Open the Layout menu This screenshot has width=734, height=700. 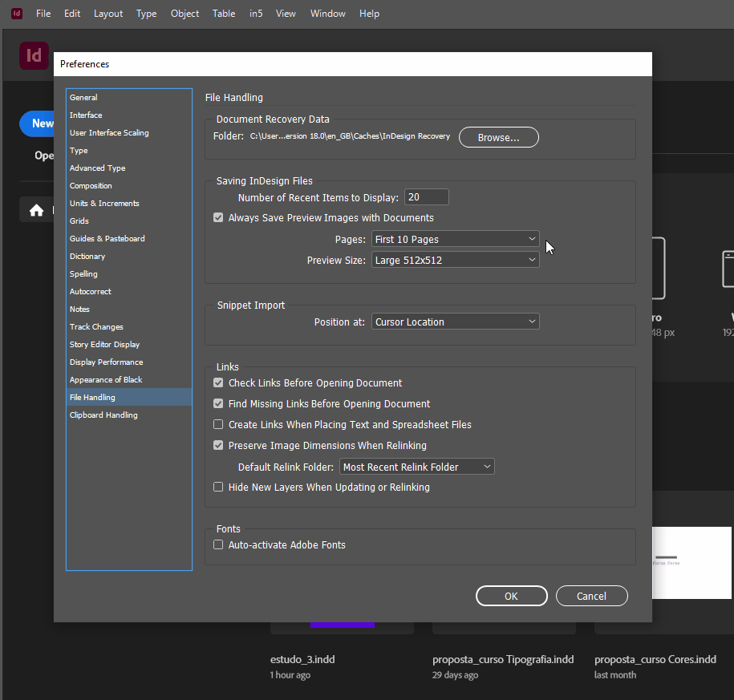pyautogui.click(x=108, y=14)
